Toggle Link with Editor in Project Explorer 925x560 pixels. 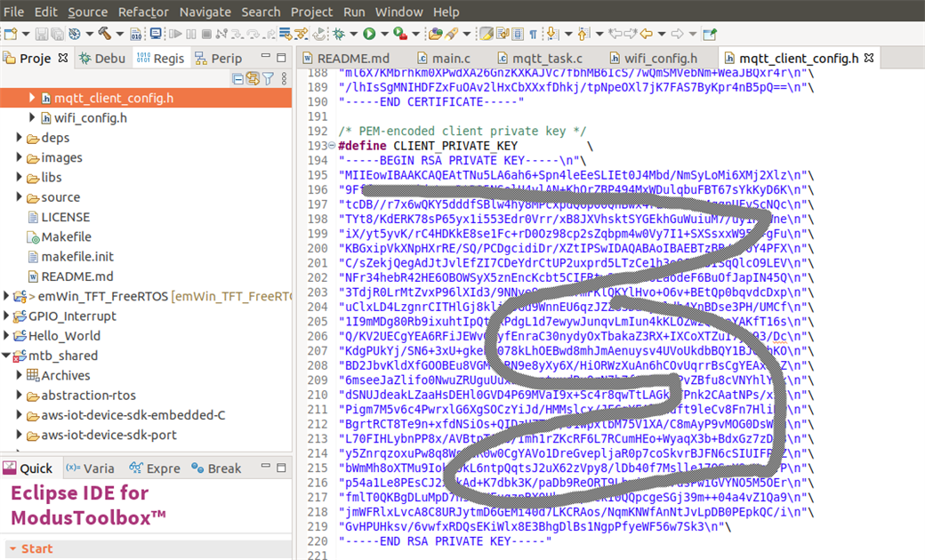pos(253,79)
